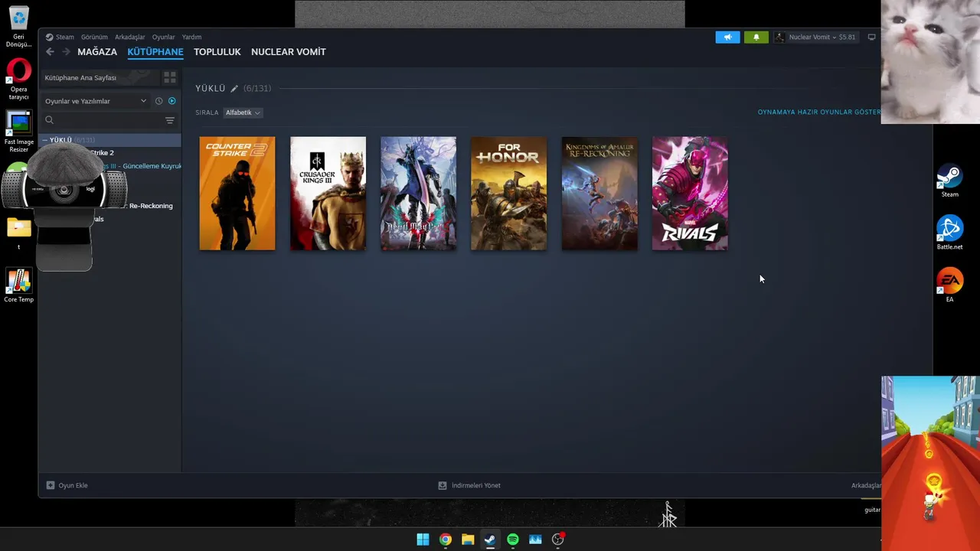
Task: Collapse the YÜKLÜ category in sidebar
Action: pyautogui.click(x=45, y=140)
